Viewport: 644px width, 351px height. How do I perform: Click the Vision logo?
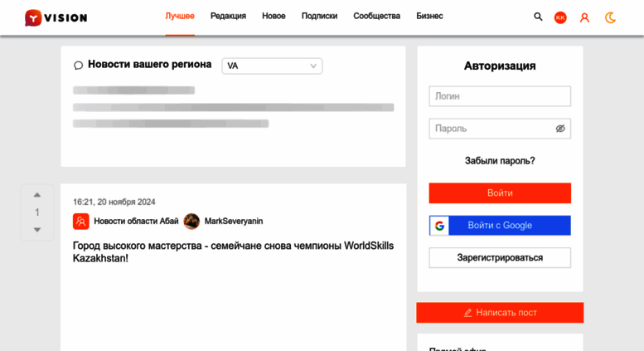(56, 17)
